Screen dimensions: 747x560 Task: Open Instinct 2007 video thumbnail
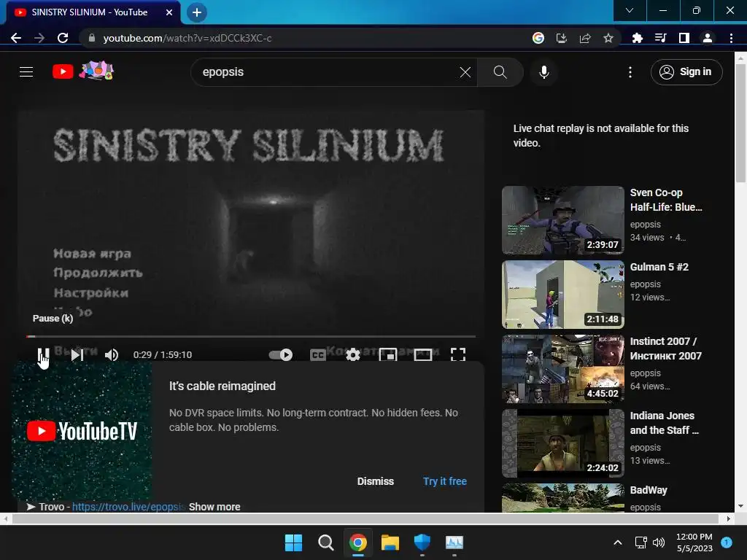click(562, 368)
